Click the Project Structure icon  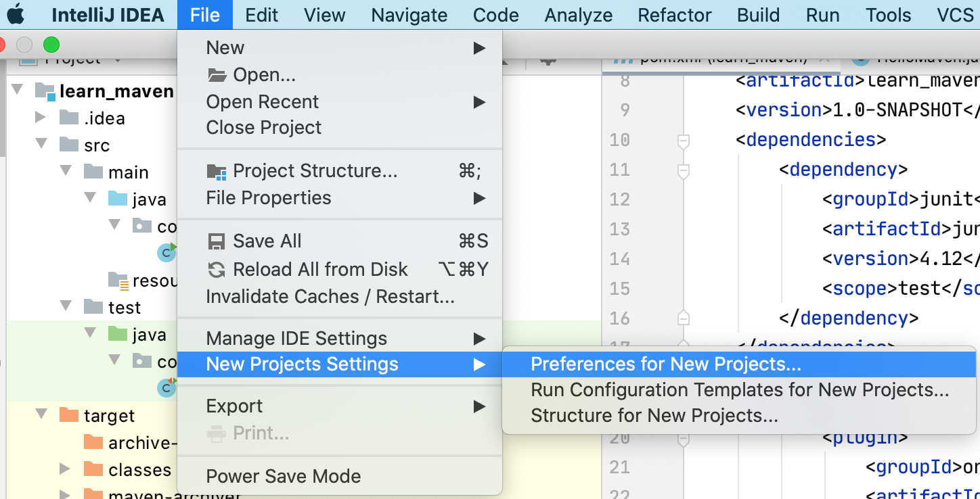[x=217, y=171]
